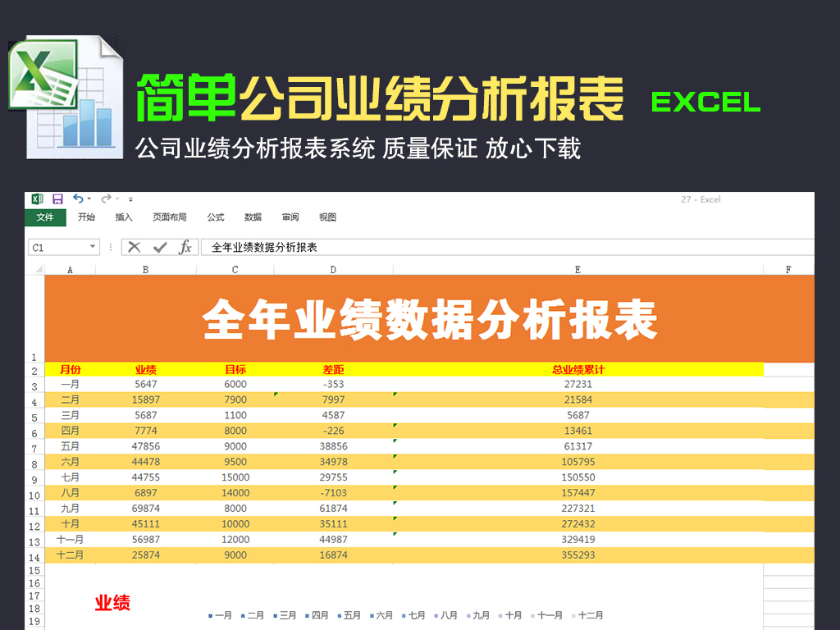Click cell with value 1100
Image resolution: width=840 pixels, height=630 pixels.
tap(235, 415)
